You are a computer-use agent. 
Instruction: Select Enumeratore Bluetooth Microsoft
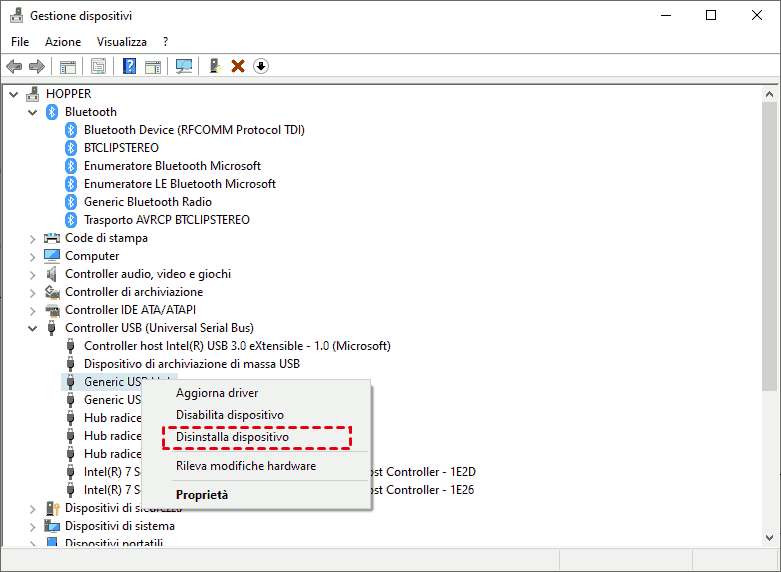tap(172, 166)
